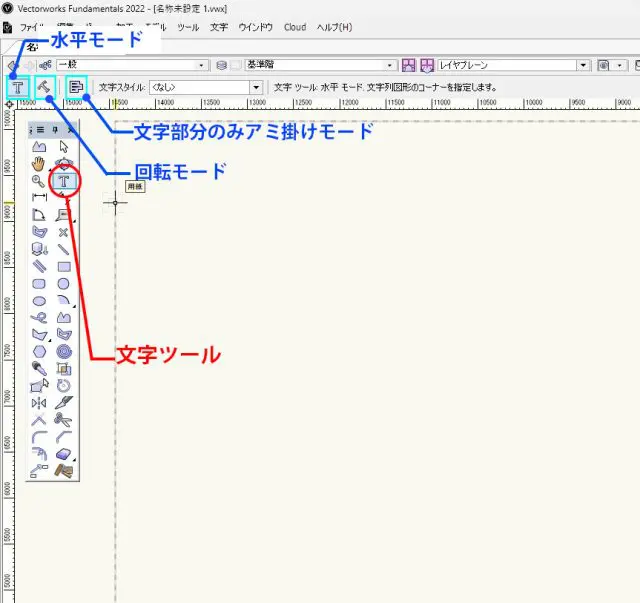The width and height of the screenshot is (640, 603).
Task: Toggle the text-only shading mode button
Action: coord(76,87)
